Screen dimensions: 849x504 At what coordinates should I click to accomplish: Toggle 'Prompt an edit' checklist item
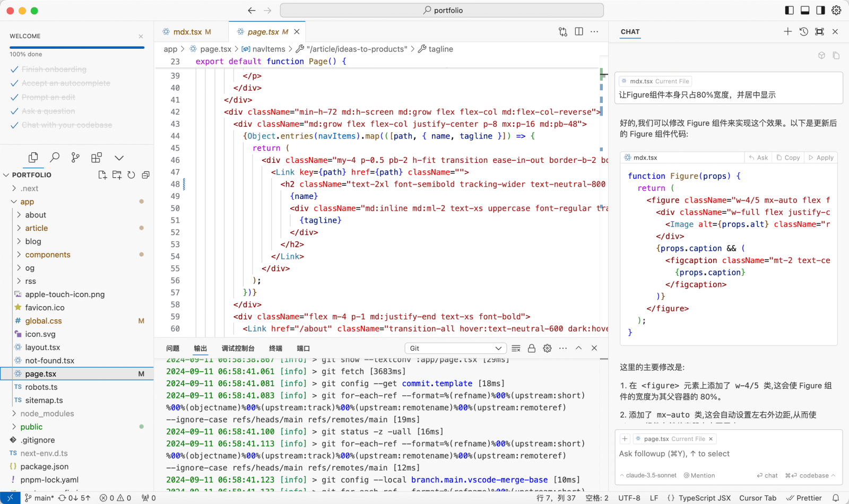[42, 97]
